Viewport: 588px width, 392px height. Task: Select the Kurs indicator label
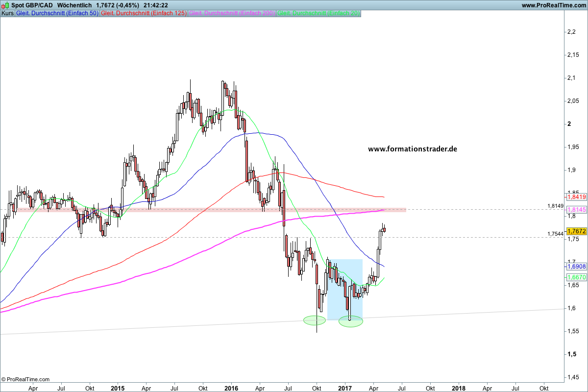(x=8, y=13)
